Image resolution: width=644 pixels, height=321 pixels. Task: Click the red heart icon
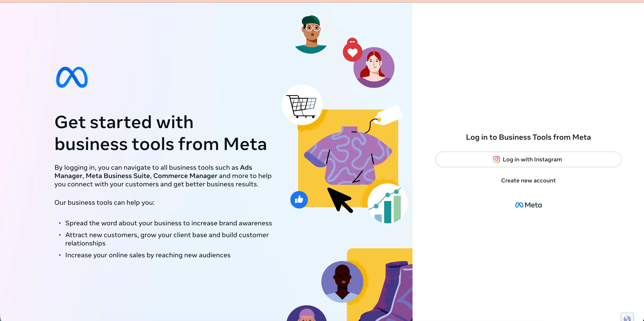click(352, 52)
